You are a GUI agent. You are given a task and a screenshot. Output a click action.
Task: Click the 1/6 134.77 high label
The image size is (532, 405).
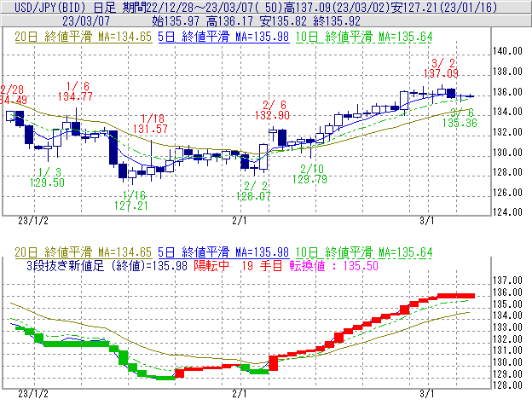pyautogui.click(x=75, y=91)
